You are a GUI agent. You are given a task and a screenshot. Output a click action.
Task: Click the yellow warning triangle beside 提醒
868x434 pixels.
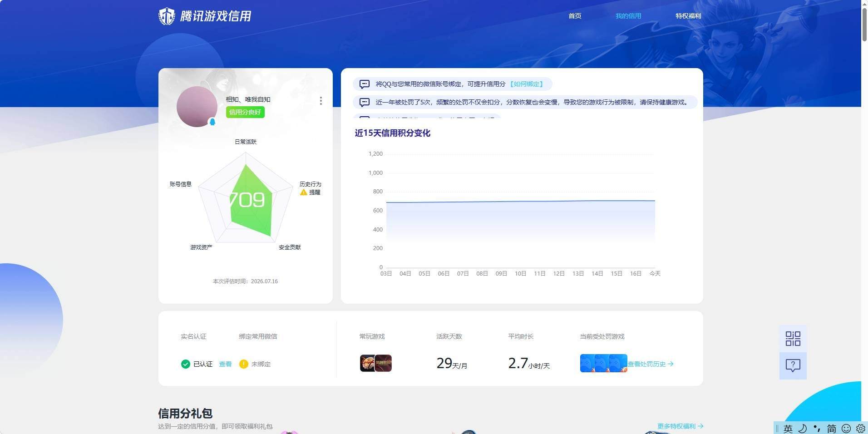coord(304,192)
